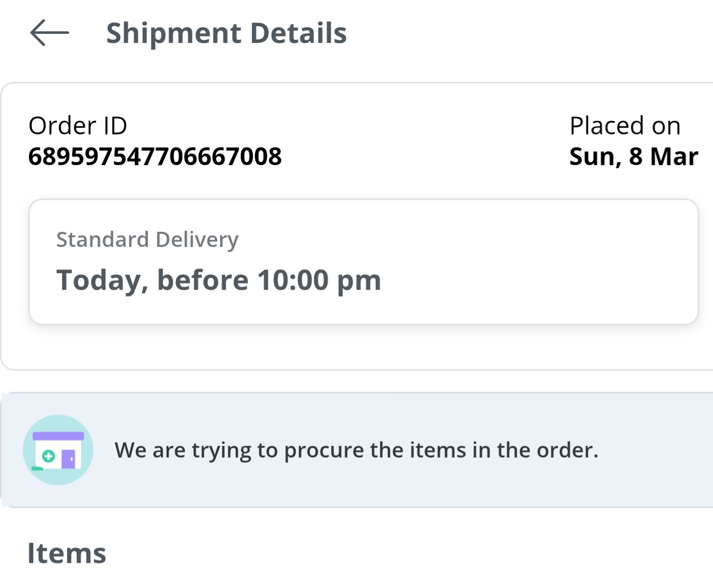Click the procurement status message text
The height and width of the screenshot is (588, 713).
pos(356,450)
